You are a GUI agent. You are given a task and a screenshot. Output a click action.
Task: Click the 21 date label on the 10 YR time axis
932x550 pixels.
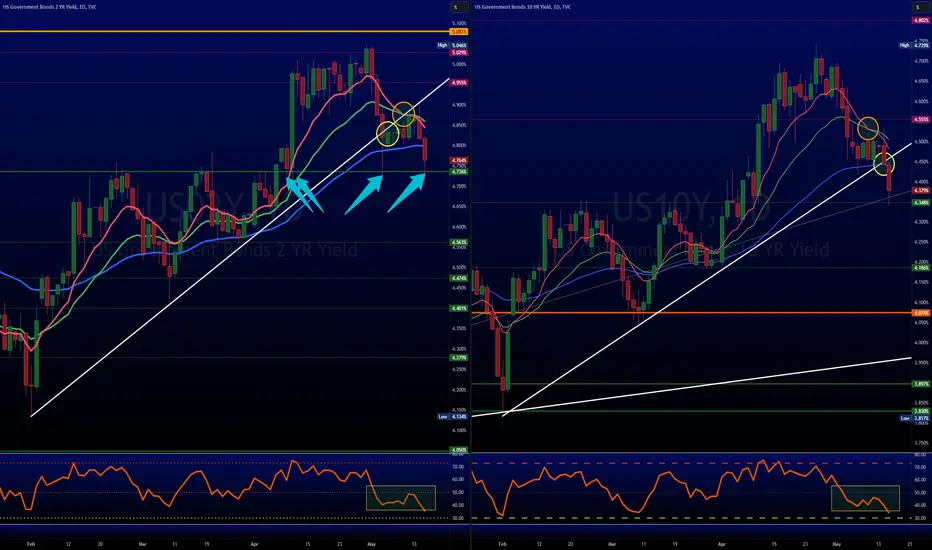[x=909, y=544]
